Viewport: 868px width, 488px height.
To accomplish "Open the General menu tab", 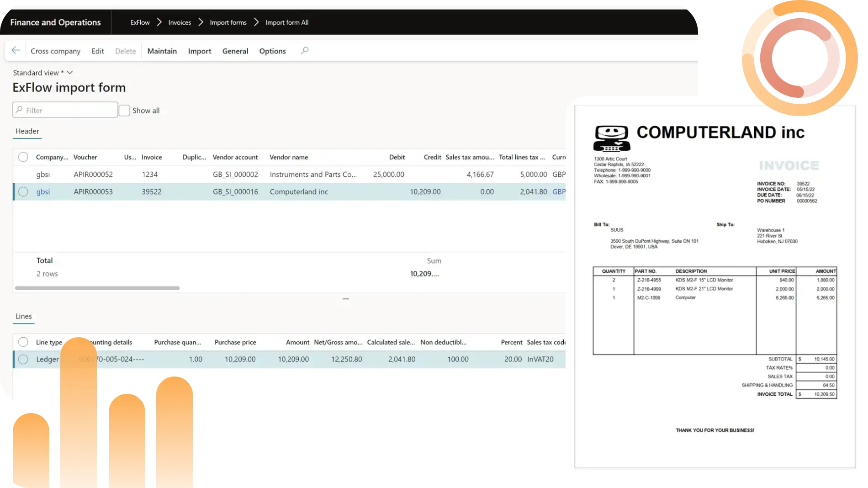I will (235, 51).
